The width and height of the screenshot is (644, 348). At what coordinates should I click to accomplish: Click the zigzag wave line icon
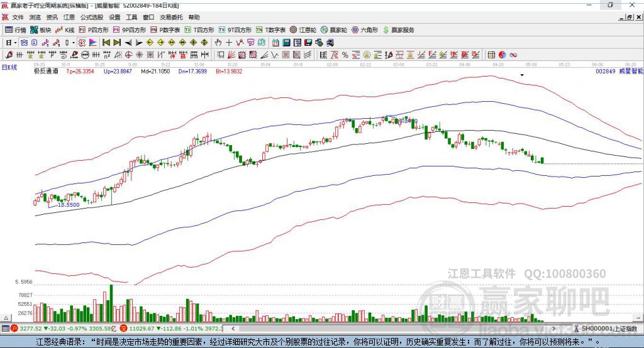[x=274, y=55]
